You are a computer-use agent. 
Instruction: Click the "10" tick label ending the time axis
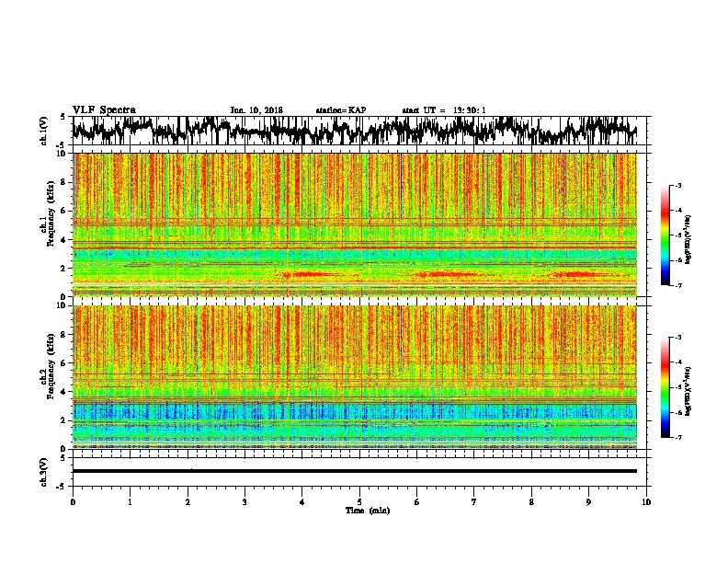coord(646,502)
